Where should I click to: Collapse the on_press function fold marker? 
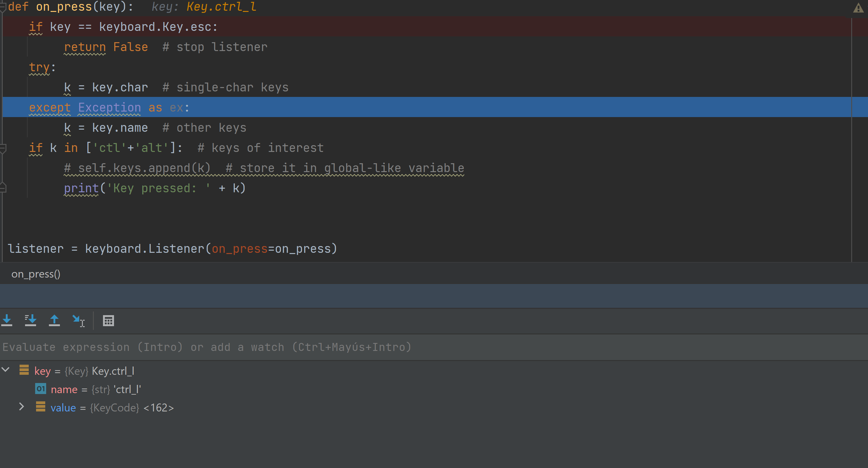[x=3, y=7]
